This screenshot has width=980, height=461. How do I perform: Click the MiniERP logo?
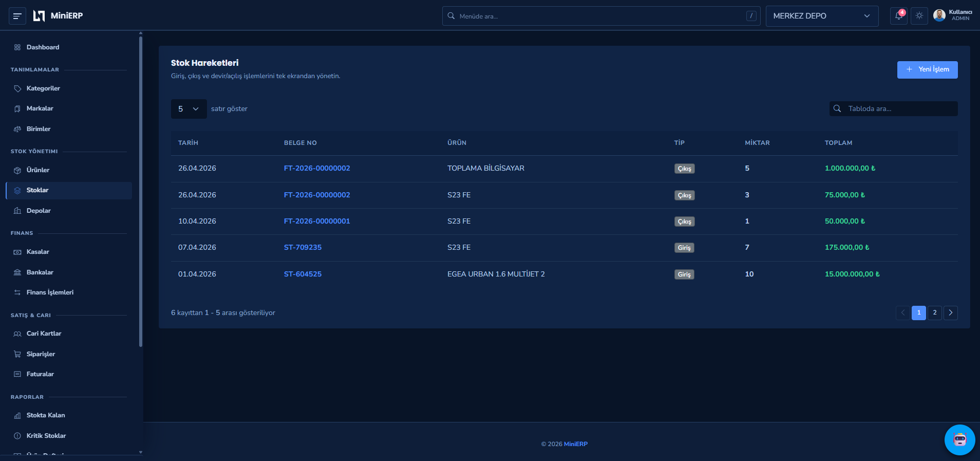point(58,16)
